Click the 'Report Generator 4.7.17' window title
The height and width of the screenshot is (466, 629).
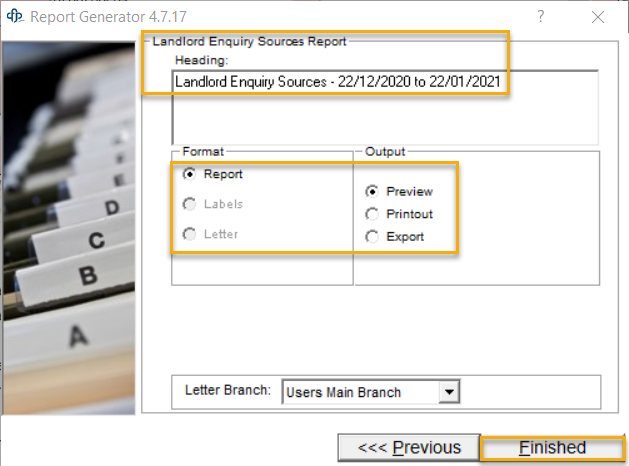click(x=108, y=17)
